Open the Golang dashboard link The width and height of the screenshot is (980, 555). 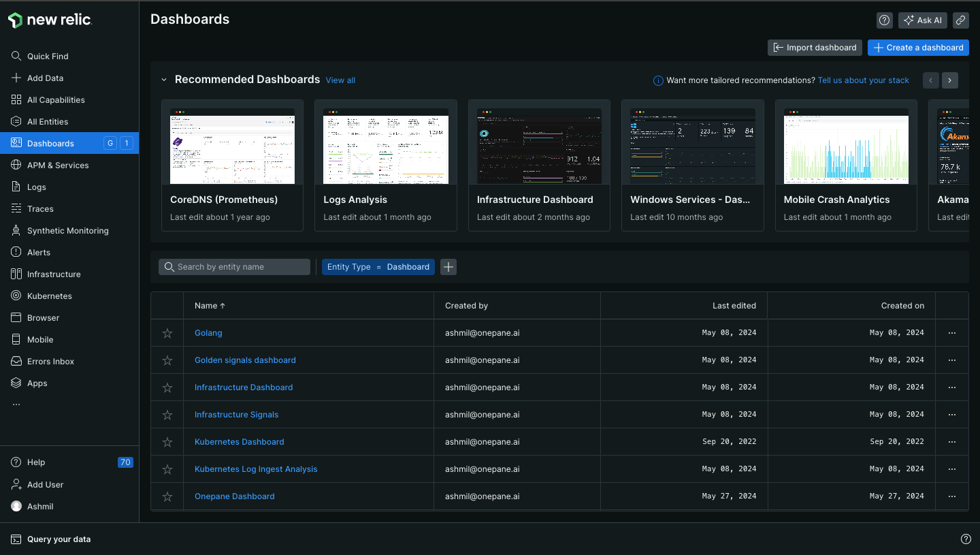[208, 333]
